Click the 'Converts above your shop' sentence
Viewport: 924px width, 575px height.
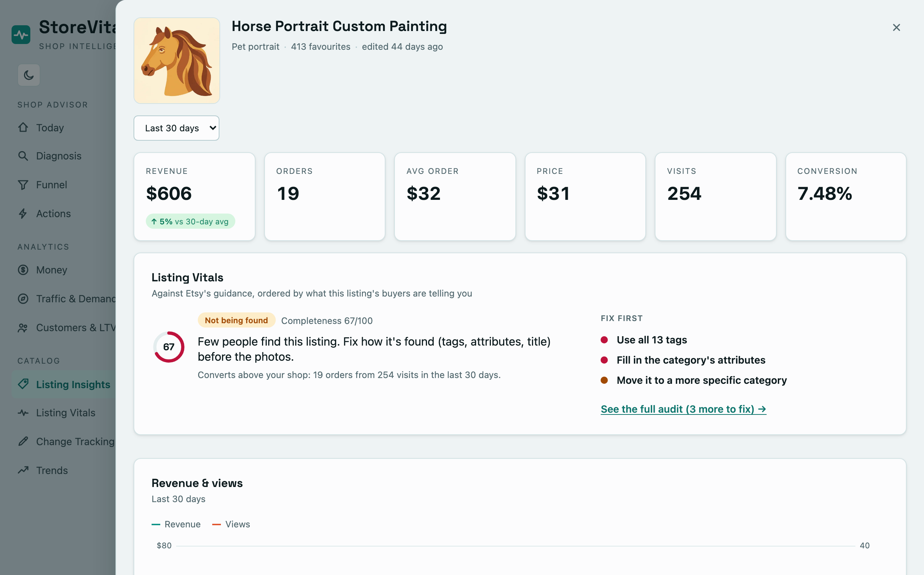click(349, 375)
